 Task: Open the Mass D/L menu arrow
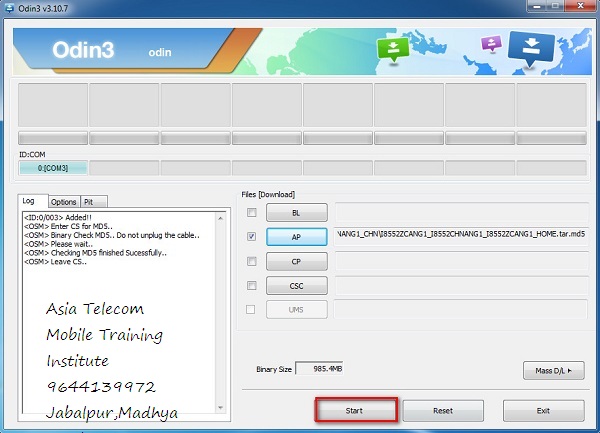570,371
